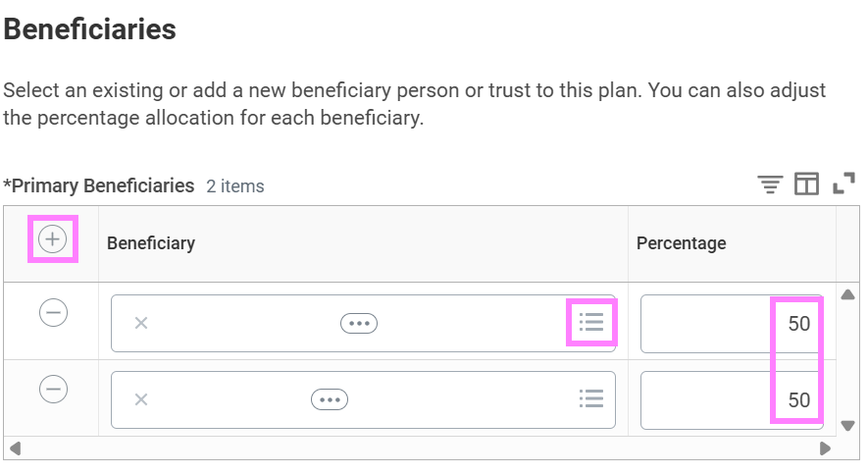
Task: Open the second beneficiary prompt list
Action: [x=591, y=399]
